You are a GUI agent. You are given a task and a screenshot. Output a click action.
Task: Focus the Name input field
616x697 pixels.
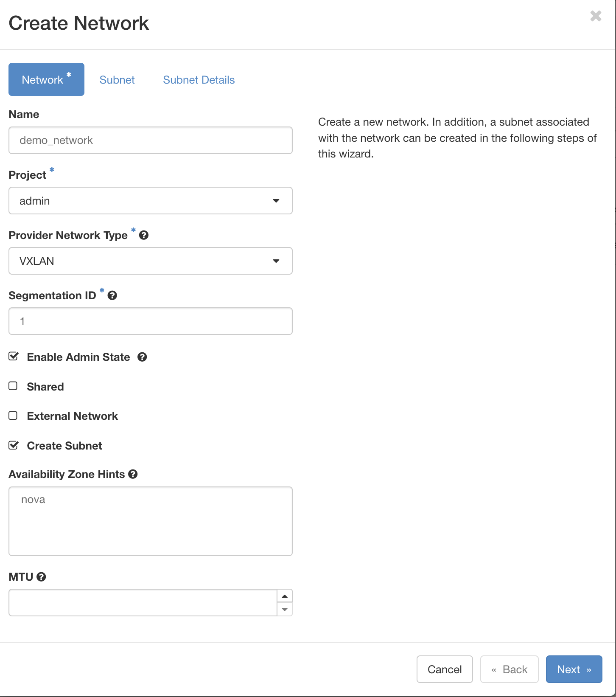(150, 141)
